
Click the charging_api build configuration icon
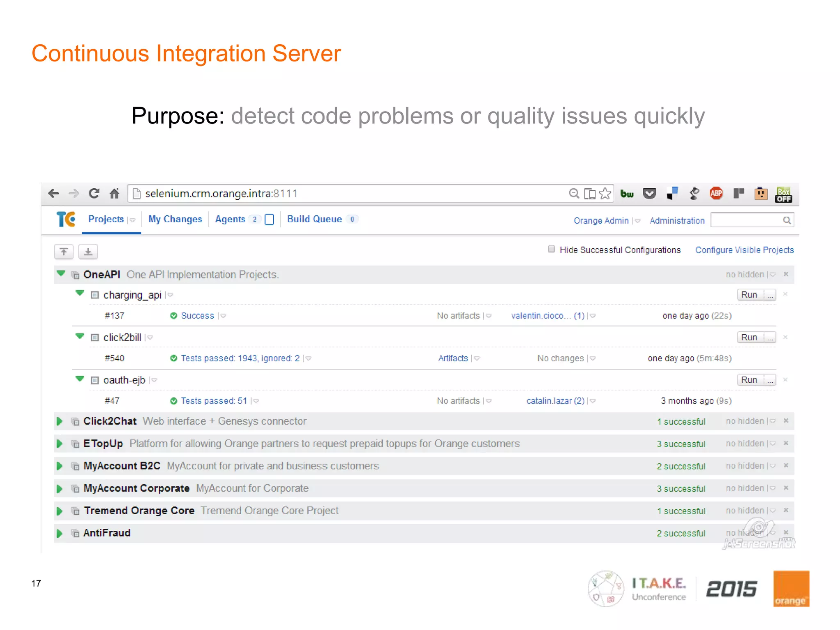pos(95,295)
